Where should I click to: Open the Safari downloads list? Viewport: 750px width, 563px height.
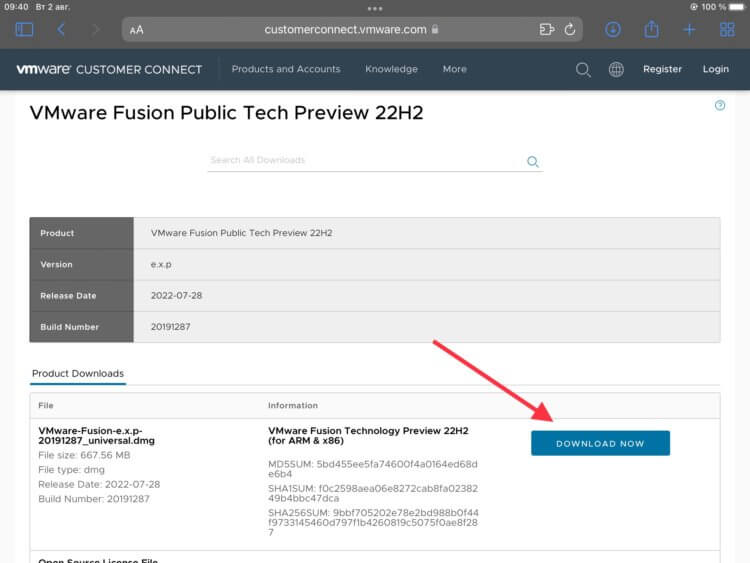click(613, 29)
